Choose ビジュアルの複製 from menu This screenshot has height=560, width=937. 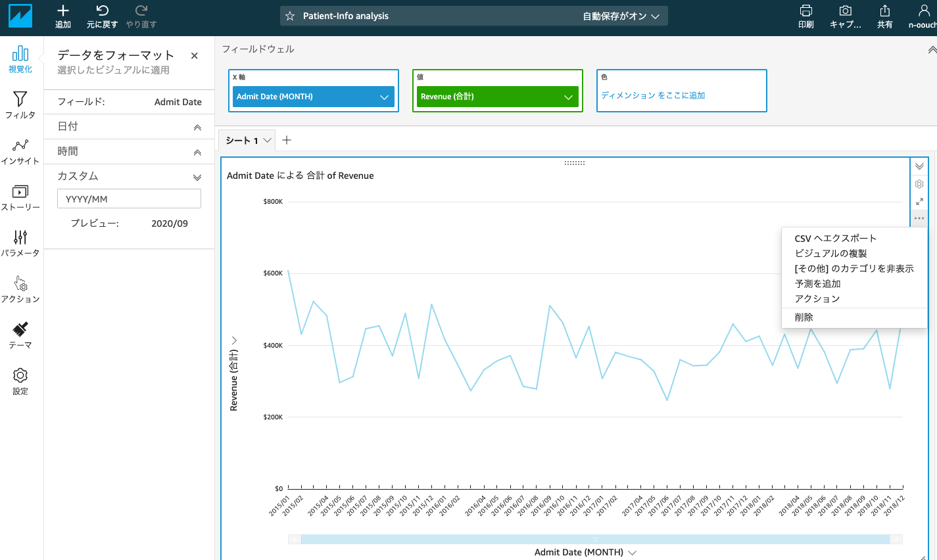pos(830,254)
